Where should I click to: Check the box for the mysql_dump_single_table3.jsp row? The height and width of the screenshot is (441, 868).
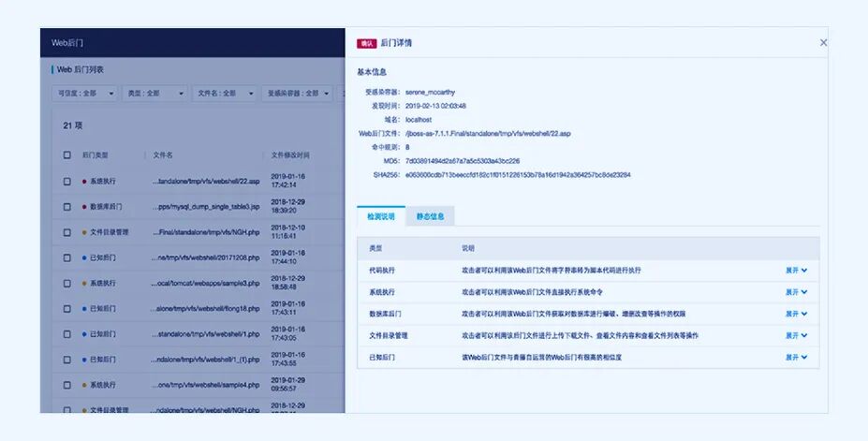tap(67, 206)
